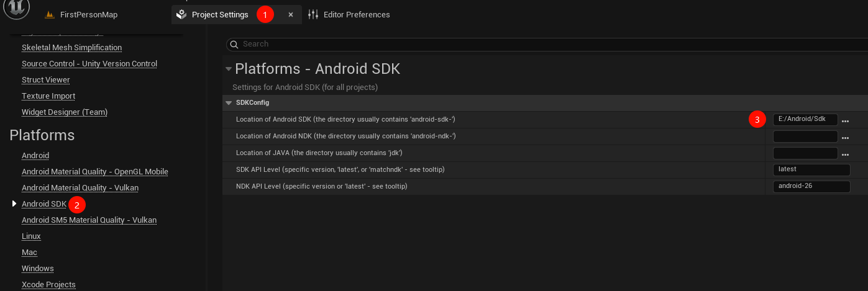Screen dimensions: 868x291
Task: Click the 'SDK API Level' label
Action: point(340,169)
